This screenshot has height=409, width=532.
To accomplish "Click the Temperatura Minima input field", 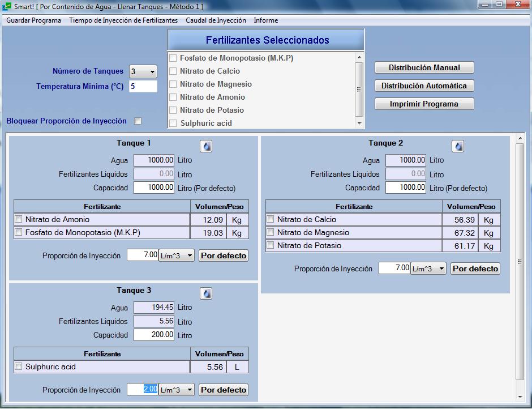I will click(143, 86).
